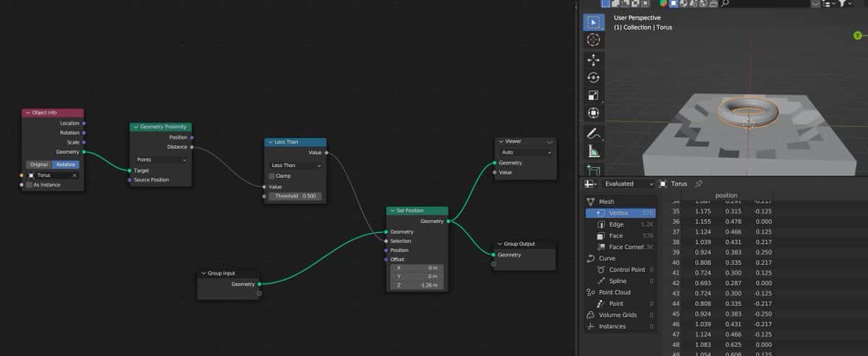The width and height of the screenshot is (868, 356).
Task: Click the Curve component icon
Action: 591,258
